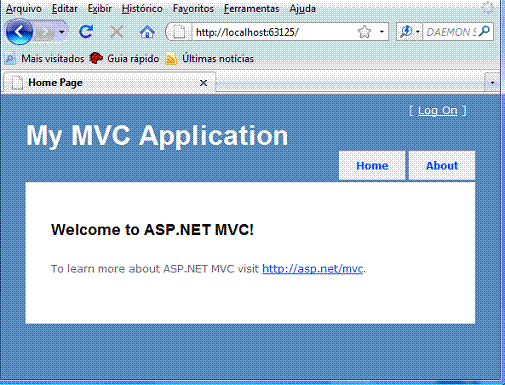Go back using the blue Back arrow
The width and height of the screenshot is (505, 385).
pyautogui.click(x=19, y=32)
